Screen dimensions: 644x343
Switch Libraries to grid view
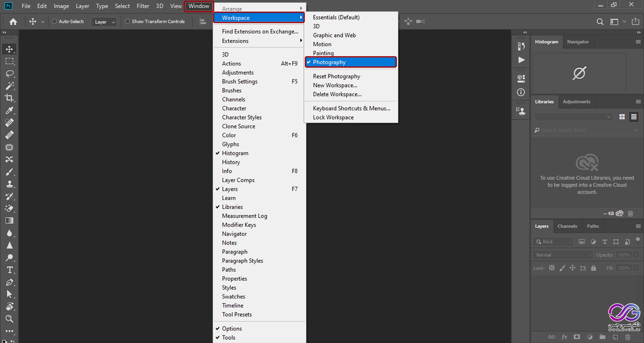click(622, 117)
